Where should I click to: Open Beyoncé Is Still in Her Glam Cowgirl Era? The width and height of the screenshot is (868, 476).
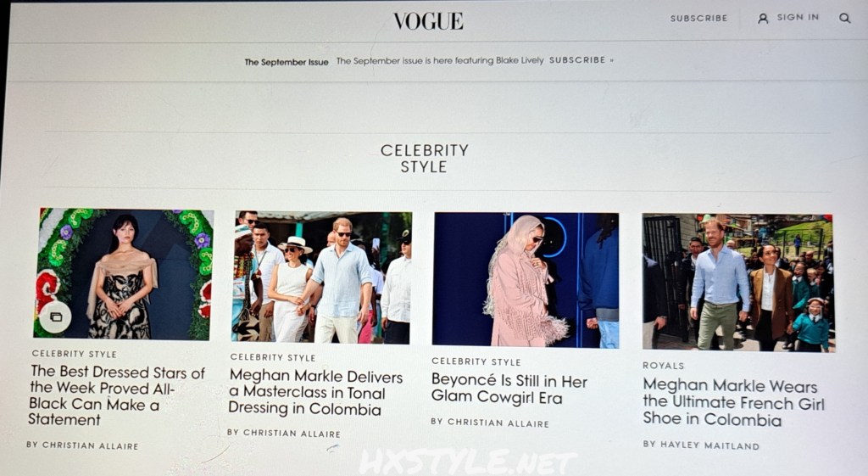[x=509, y=389]
